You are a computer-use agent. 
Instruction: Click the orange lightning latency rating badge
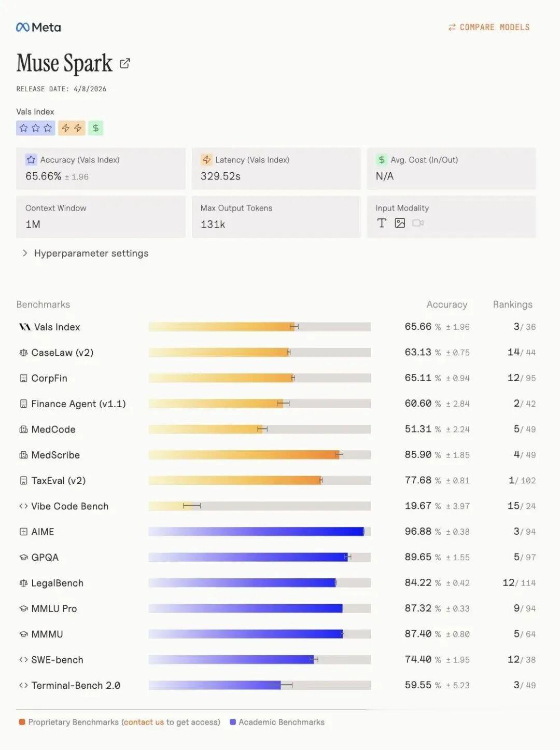click(x=72, y=128)
